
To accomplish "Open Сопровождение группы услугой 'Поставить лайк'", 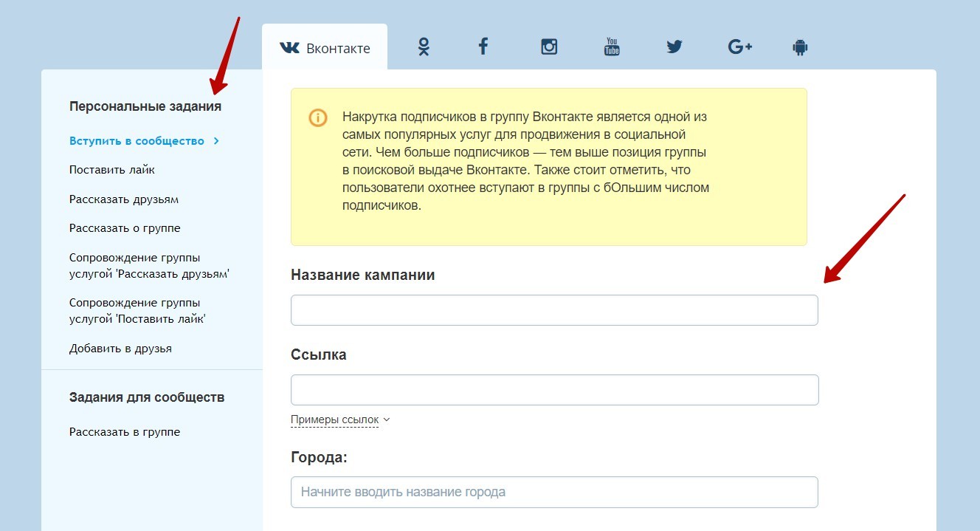I will 137,311.
